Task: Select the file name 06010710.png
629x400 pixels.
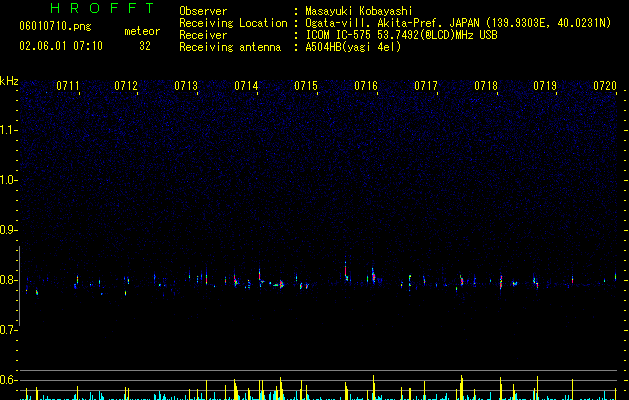Action: coord(55,27)
